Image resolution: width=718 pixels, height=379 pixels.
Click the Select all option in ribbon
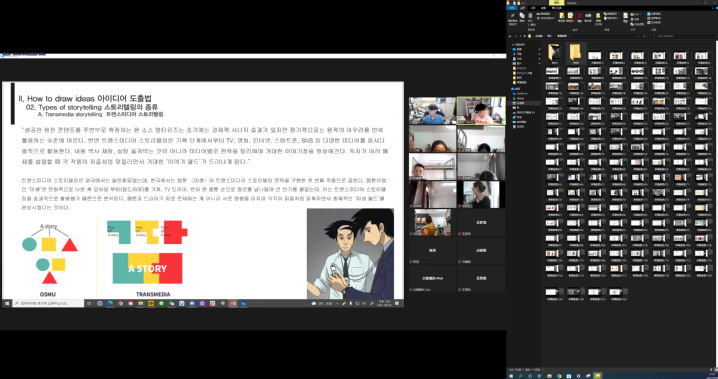pyautogui.click(x=654, y=14)
